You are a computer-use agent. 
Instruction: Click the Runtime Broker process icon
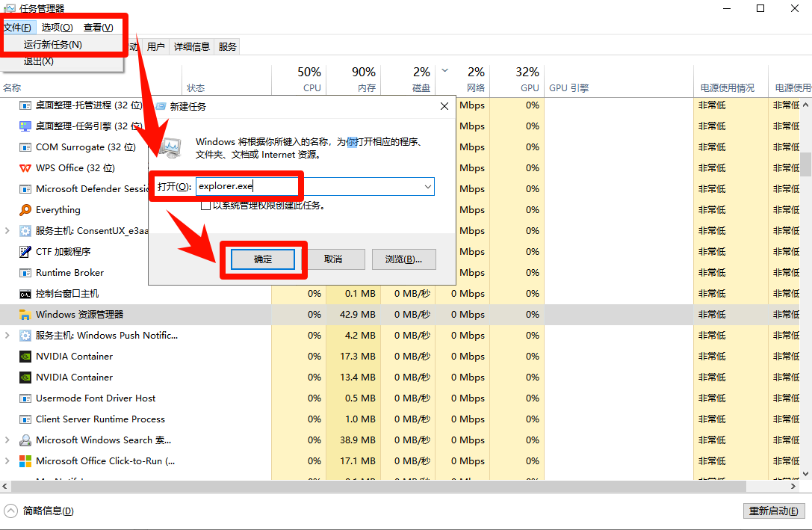click(x=25, y=273)
